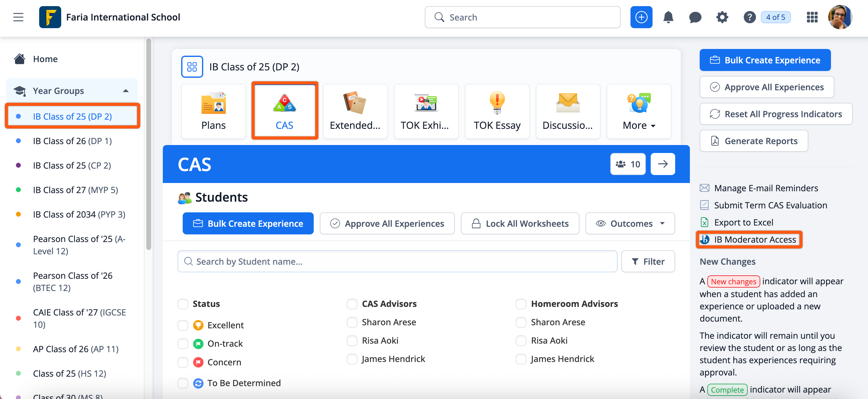Check Sharon Arese under CAS Advisors

[x=352, y=322]
